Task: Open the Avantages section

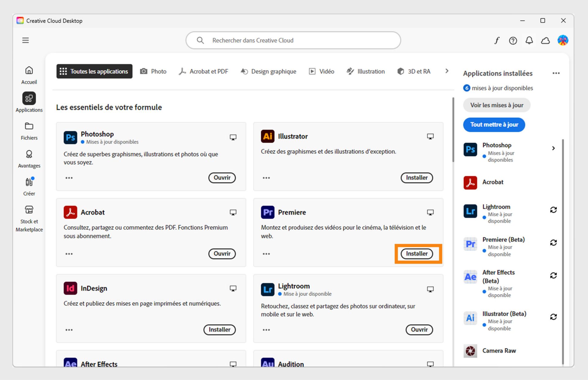Action: pos(29,159)
